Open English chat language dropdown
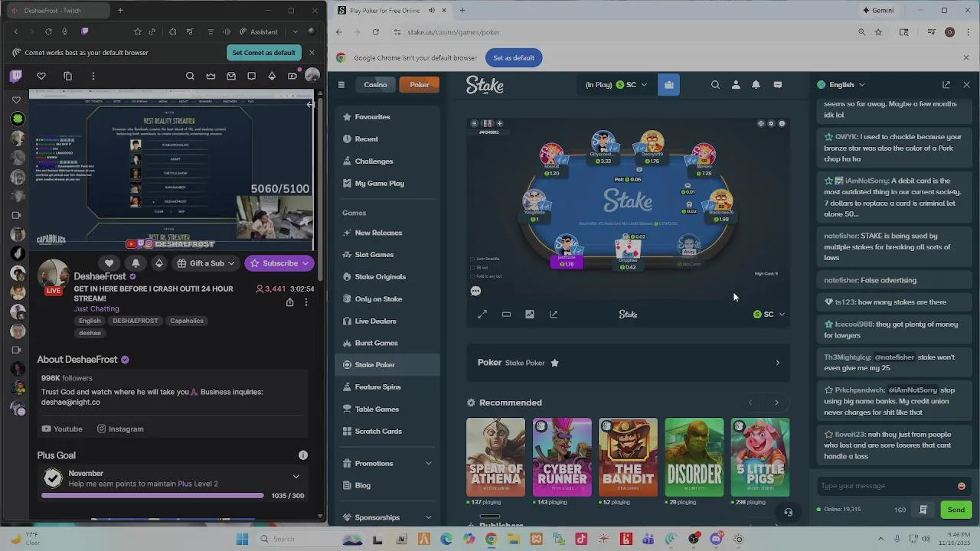 pyautogui.click(x=841, y=85)
